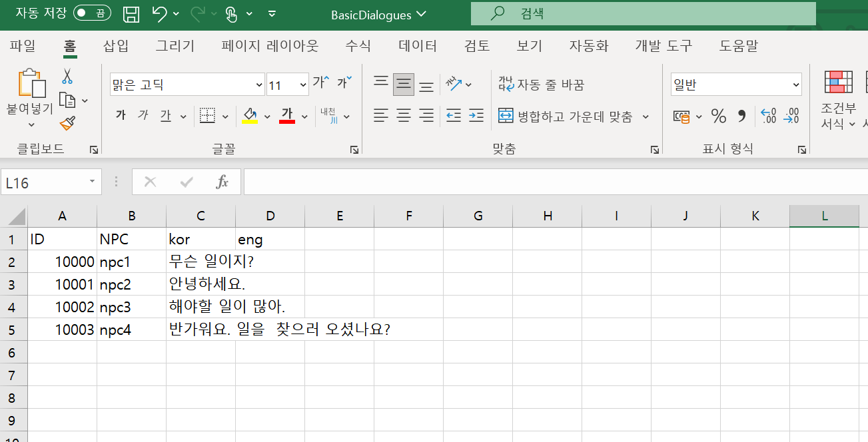Expand merge and center options arrow

click(646, 116)
